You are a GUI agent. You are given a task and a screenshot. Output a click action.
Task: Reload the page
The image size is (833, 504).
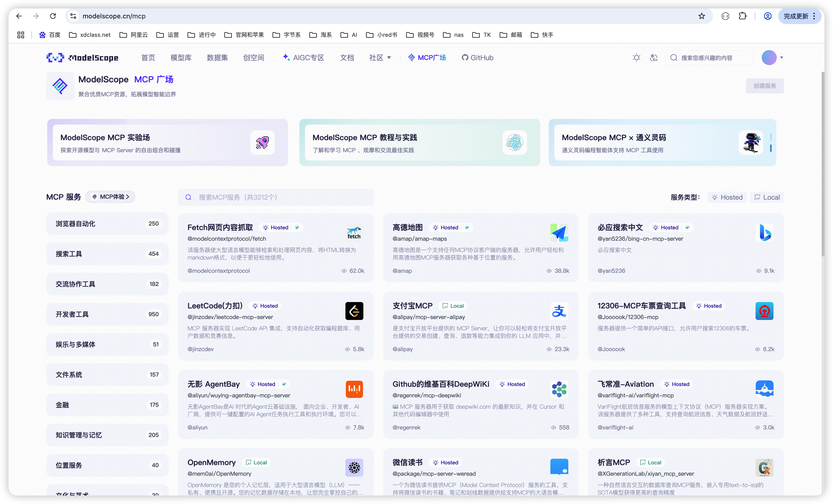click(53, 16)
